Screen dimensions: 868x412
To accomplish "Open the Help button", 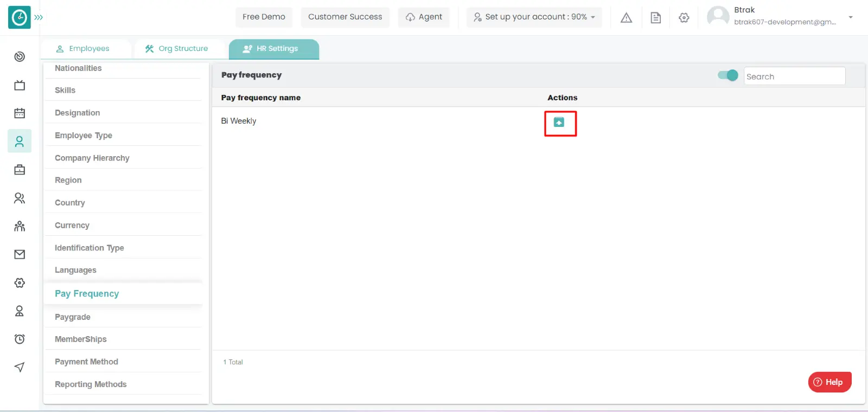I will pyautogui.click(x=829, y=382).
